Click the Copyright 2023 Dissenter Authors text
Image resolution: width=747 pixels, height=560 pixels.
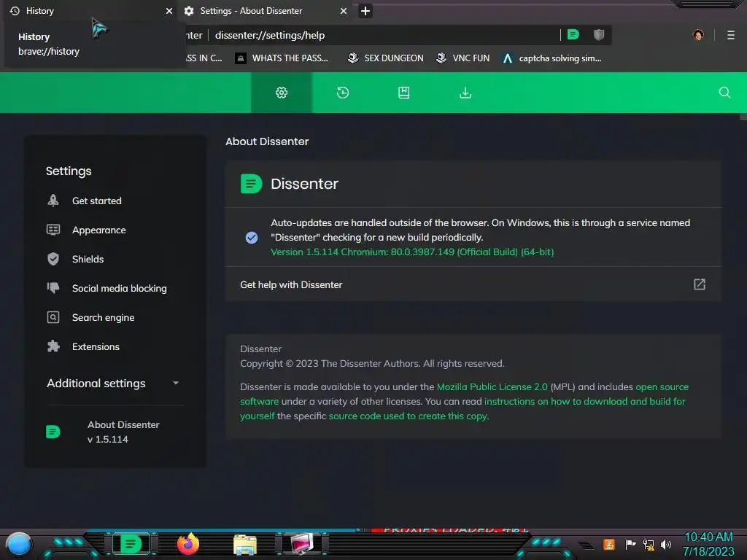coord(372,363)
